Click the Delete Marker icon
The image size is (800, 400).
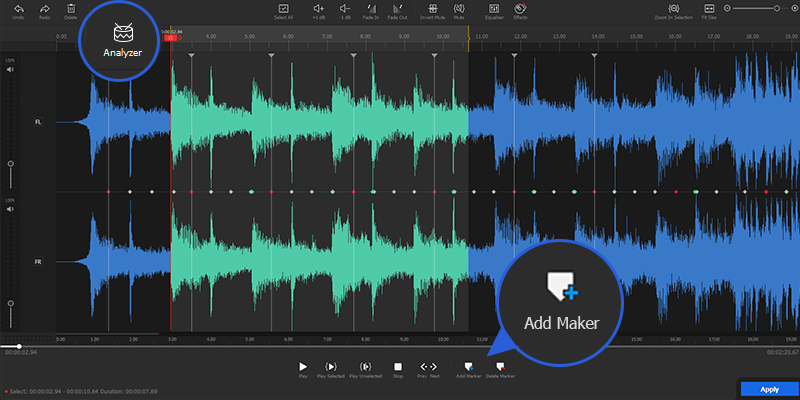(x=500, y=367)
